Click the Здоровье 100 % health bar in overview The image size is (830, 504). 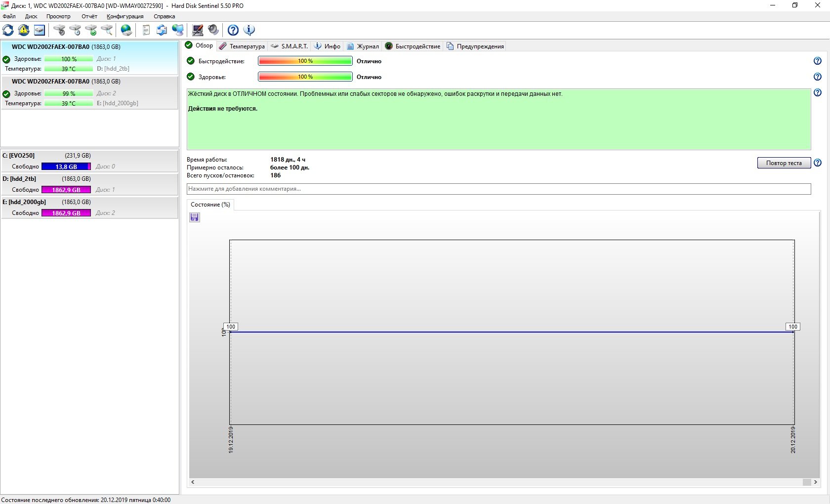(305, 77)
